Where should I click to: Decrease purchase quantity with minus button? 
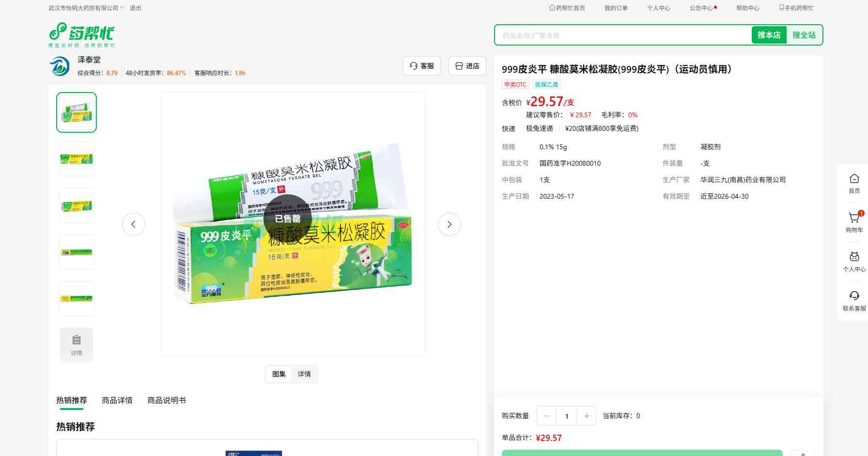coord(547,416)
